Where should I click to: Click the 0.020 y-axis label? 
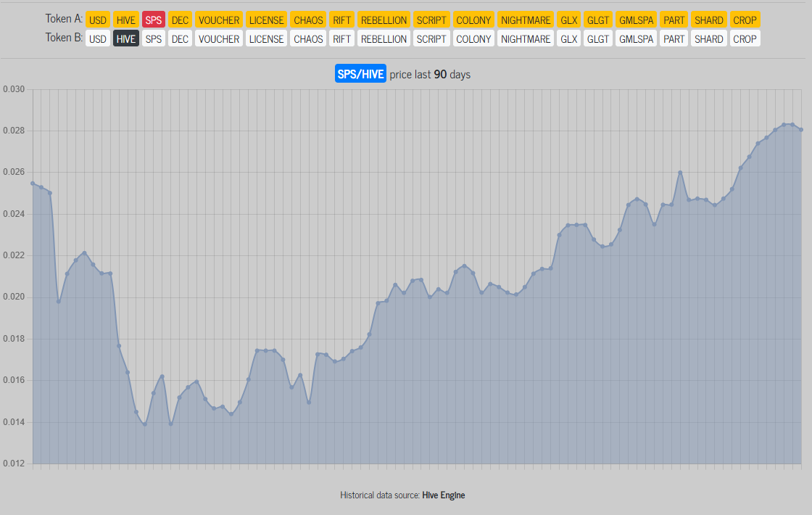pyautogui.click(x=14, y=297)
